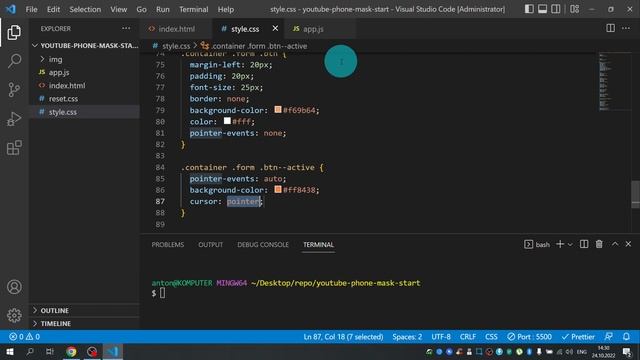This screenshot has width=640, height=360.
Task: Open the DEBUG CONSOLE panel tab
Action: tap(263, 244)
